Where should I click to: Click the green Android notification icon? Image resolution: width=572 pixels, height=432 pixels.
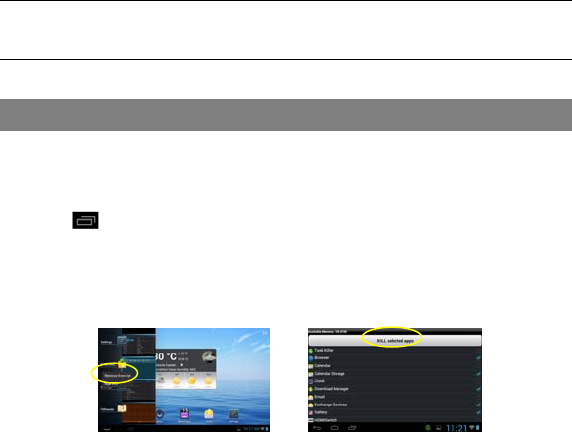click(428, 428)
